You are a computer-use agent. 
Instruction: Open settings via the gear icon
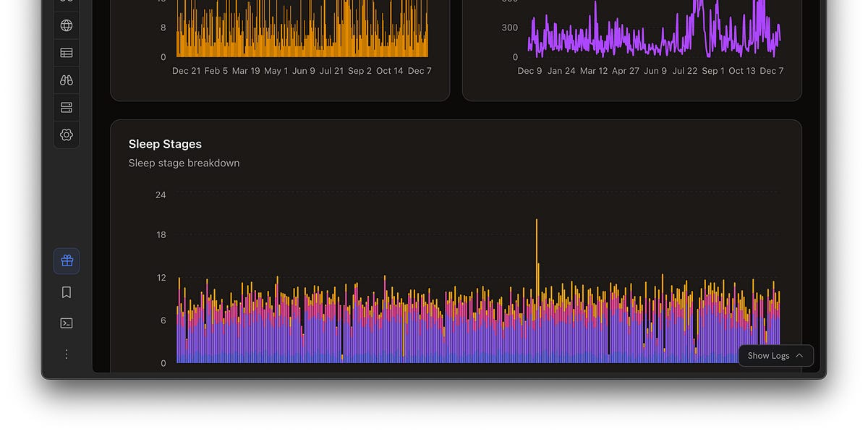[66, 135]
